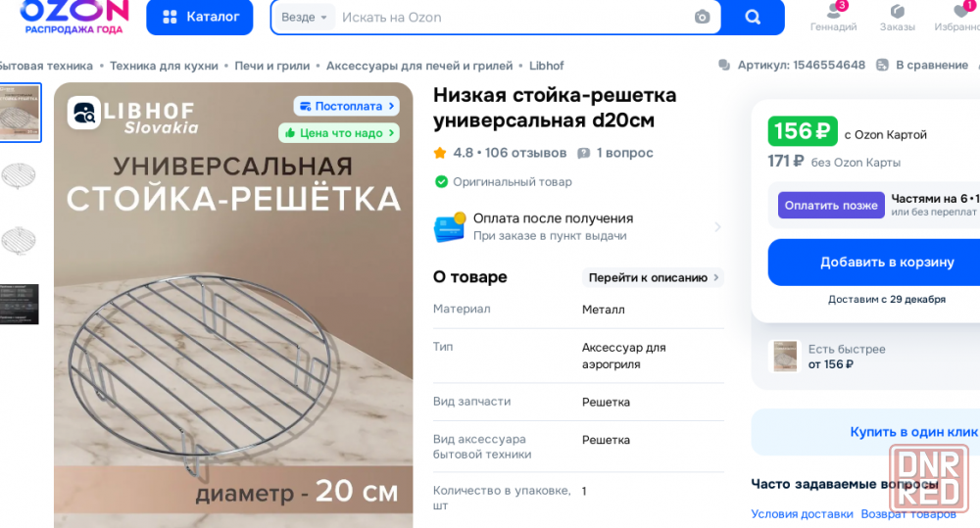Image resolution: width=980 pixels, height=528 pixels.
Task: Click the Искать на Ozon search field
Action: coord(513,17)
